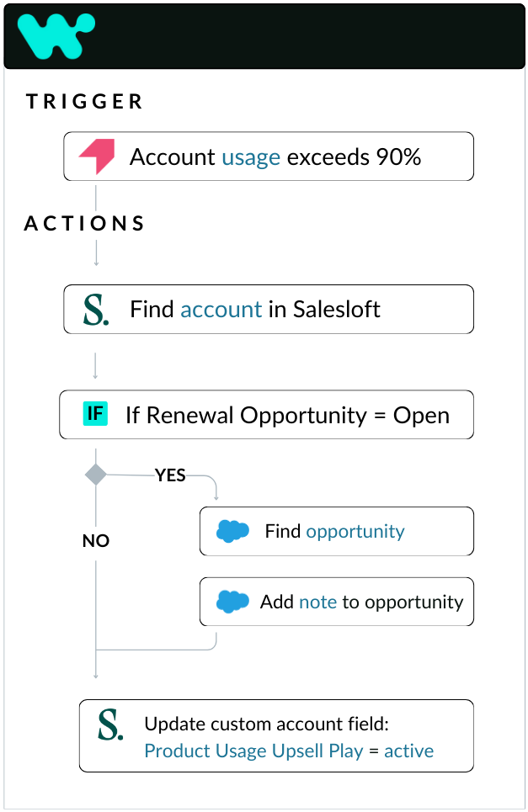Screen dimensions: 528x812
Task: Open the 'account' link in Salesloft step
Action: point(221,310)
